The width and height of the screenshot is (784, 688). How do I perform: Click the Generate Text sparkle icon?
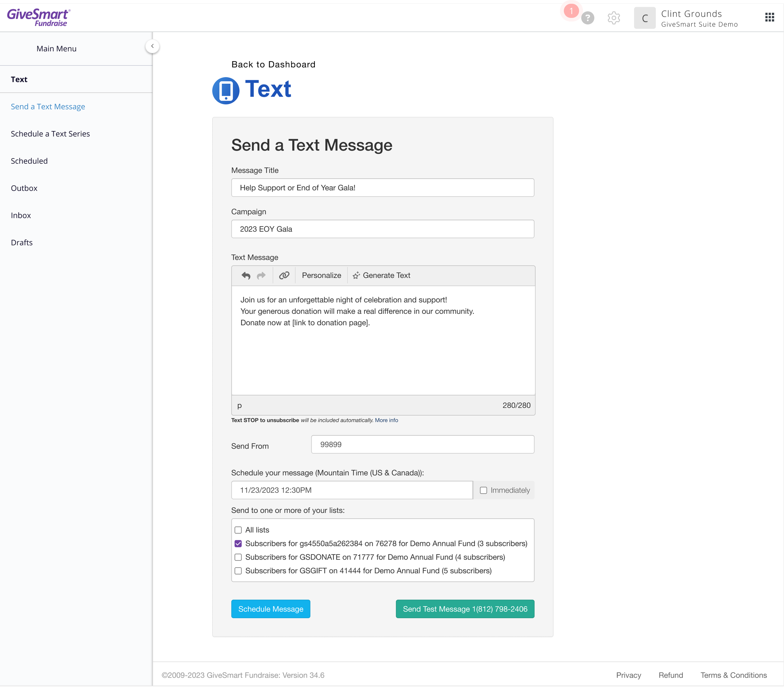pyautogui.click(x=356, y=276)
